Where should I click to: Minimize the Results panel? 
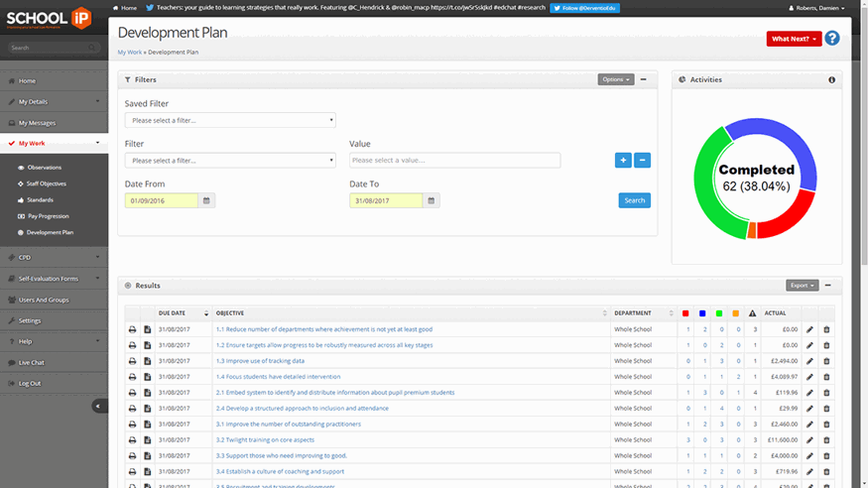coord(827,286)
